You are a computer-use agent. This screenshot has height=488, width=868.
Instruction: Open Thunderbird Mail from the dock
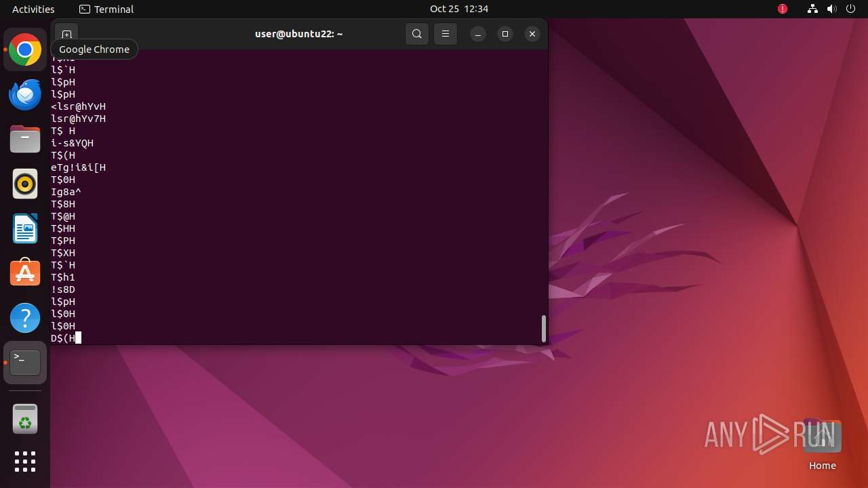[25, 94]
